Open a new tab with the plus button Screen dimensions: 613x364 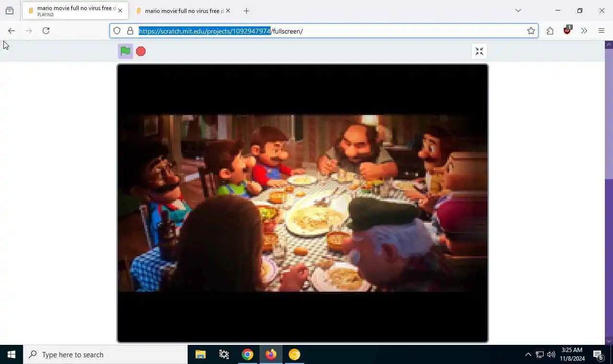pos(246,11)
